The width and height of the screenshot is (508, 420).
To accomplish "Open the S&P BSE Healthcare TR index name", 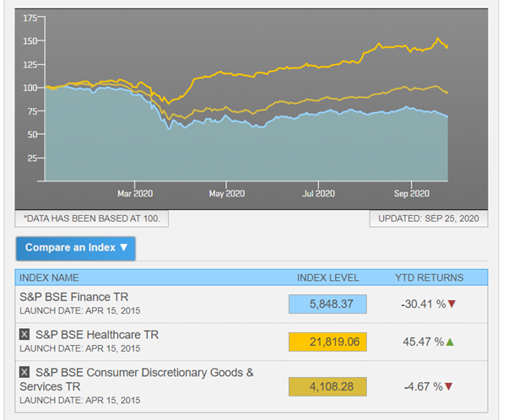I will tap(97, 335).
